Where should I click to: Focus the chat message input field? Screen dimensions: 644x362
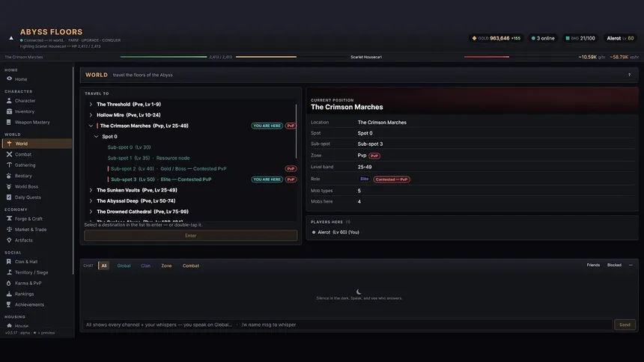pyautogui.click(x=347, y=325)
